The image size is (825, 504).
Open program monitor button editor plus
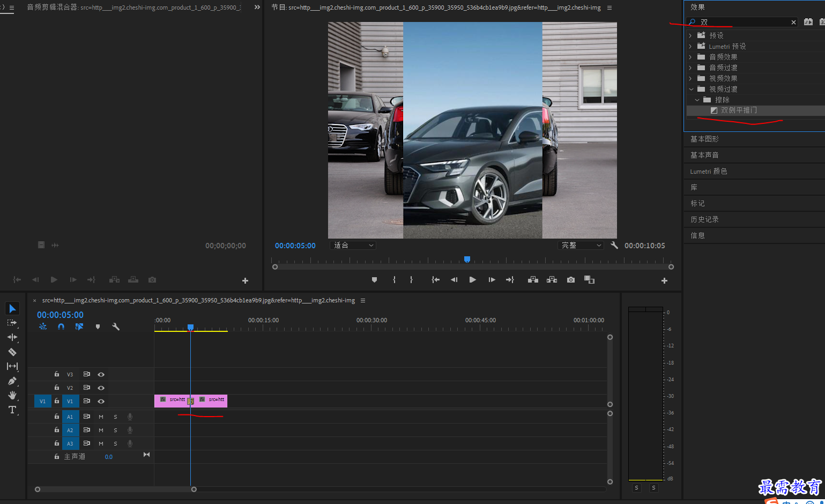(x=664, y=280)
